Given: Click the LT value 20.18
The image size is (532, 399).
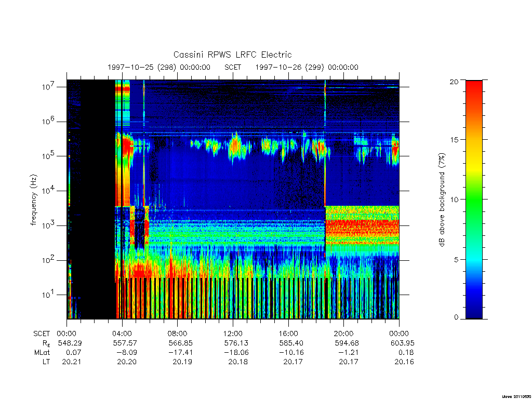Looking at the screenshot, I should tap(238, 362).
